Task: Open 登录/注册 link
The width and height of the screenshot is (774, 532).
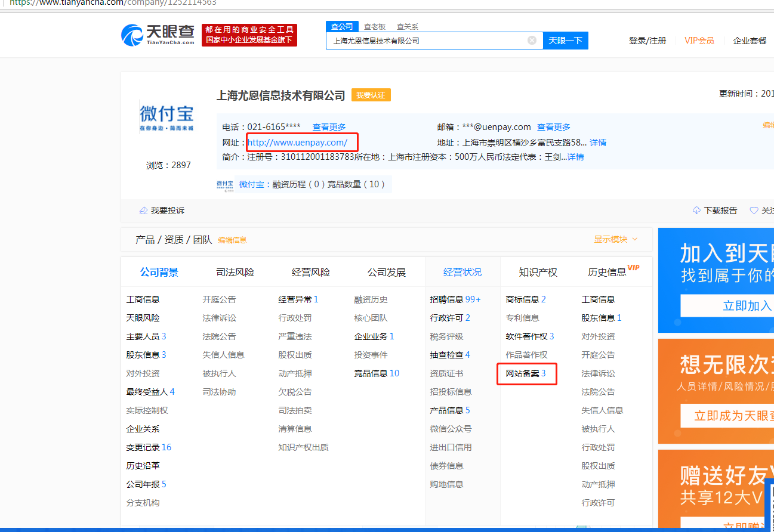Action: click(647, 41)
